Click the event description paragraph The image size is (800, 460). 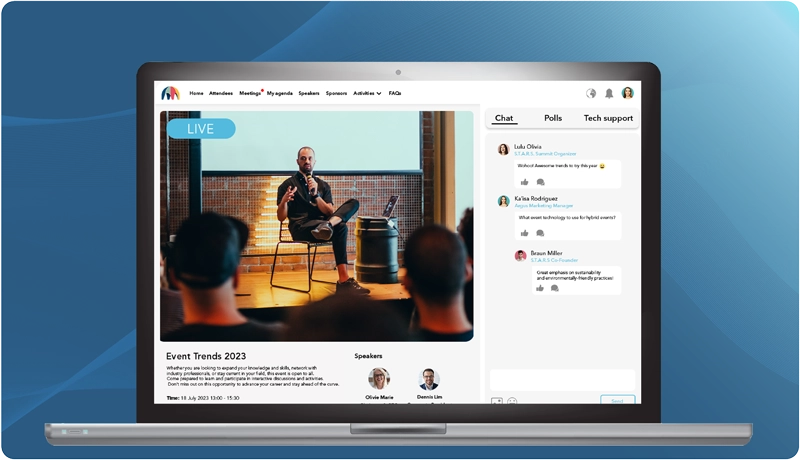[x=253, y=376]
